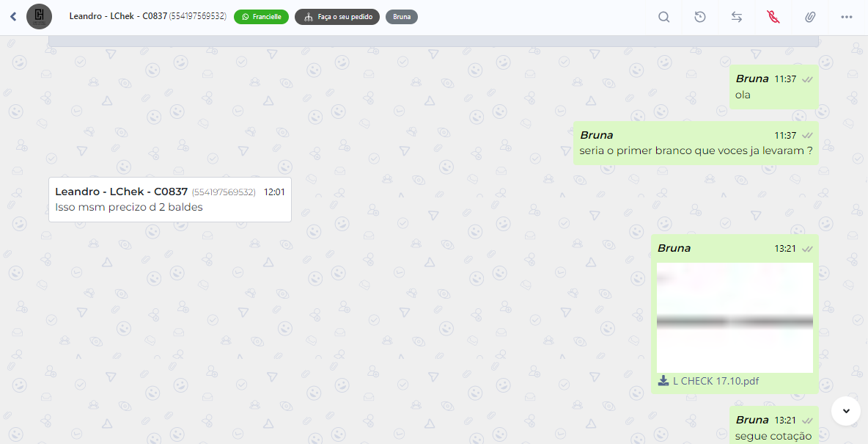Select the gray Bruna tag

402,17
